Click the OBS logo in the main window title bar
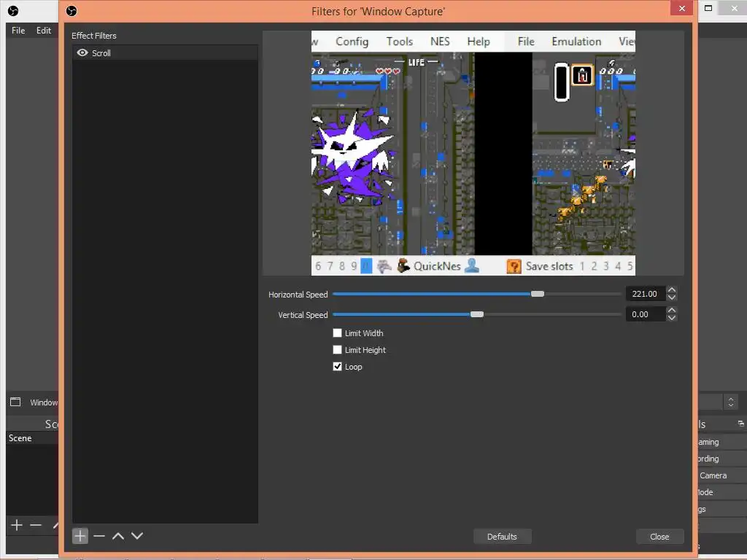 [13, 11]
